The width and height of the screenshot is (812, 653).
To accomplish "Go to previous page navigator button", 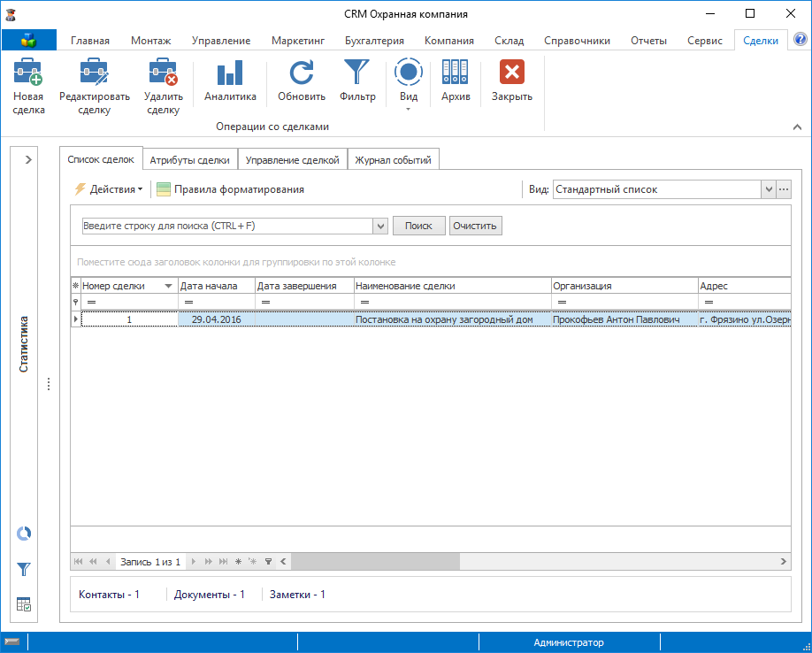I will pyautogui.click(x=93, y=561).
